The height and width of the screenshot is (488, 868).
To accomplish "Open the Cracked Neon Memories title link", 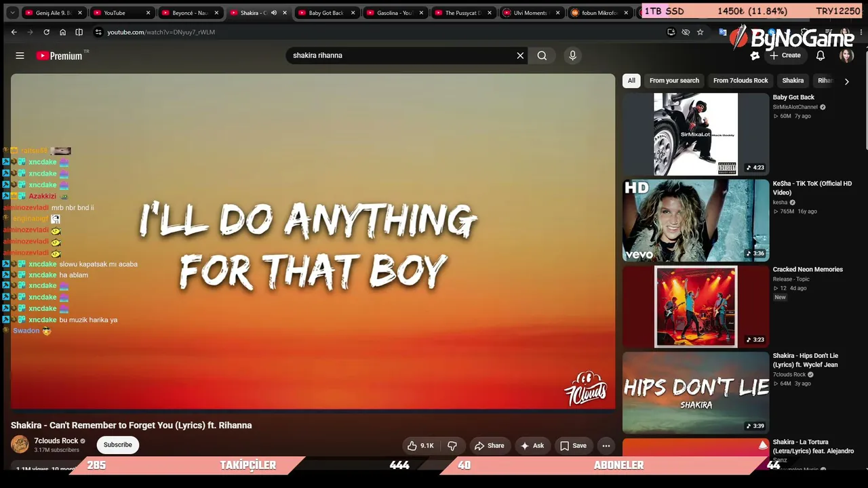I will (x=808, y=270).
